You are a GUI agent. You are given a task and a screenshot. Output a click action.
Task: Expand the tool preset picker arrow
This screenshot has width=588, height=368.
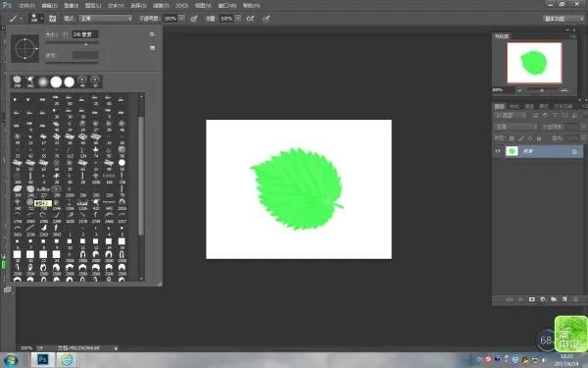(x=21, y=19)
